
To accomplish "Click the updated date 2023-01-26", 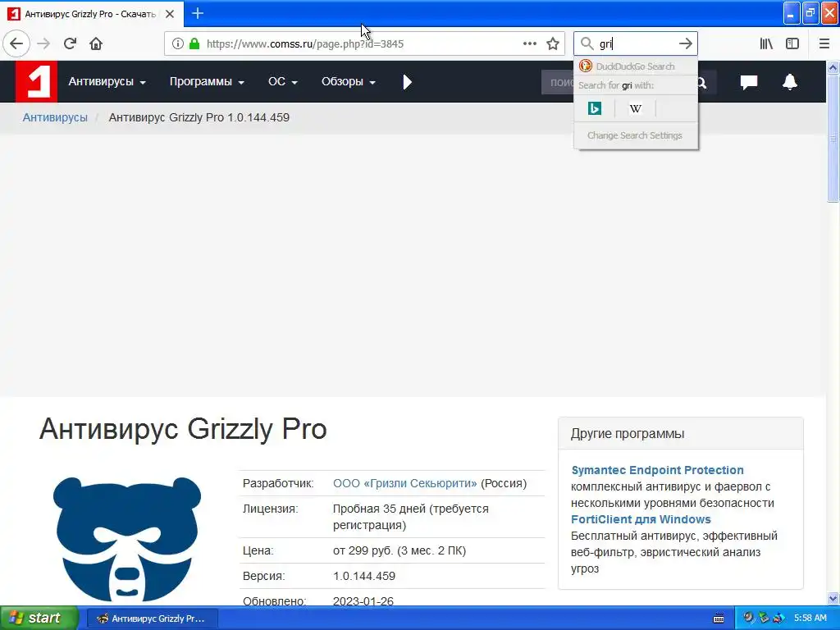I will click(x=363, y=601).
